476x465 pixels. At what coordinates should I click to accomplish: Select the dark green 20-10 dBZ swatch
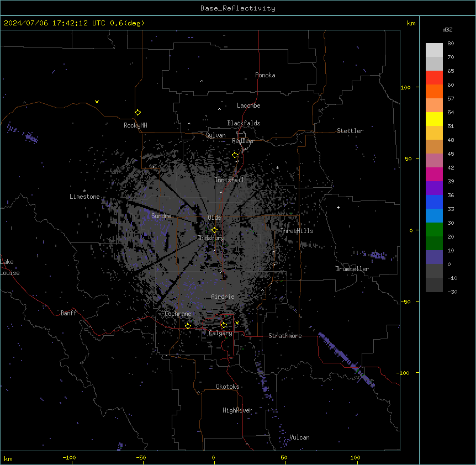434,244
